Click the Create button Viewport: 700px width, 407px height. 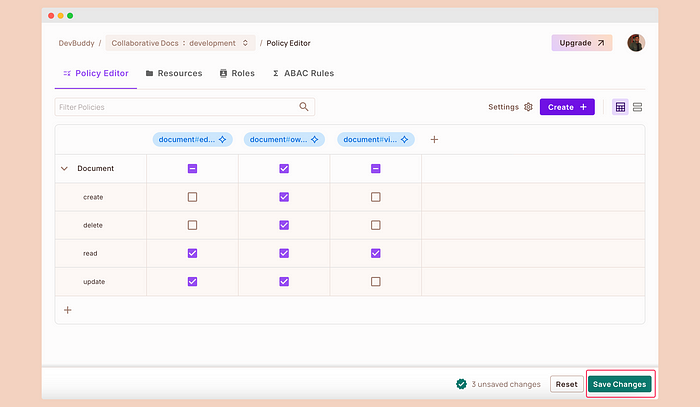[x=567, y=107]
